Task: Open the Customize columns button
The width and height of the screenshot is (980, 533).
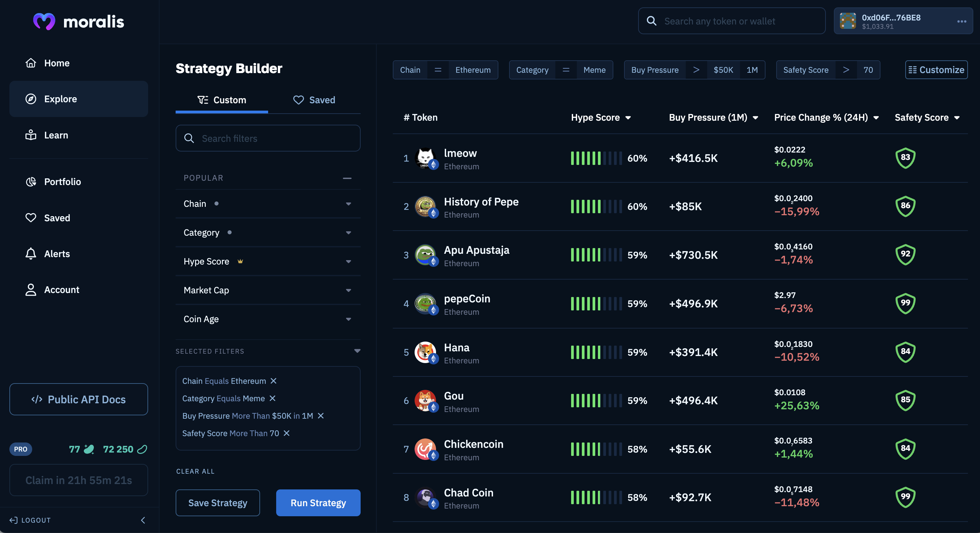Action: pyautogui.click(x=936, y=70)
